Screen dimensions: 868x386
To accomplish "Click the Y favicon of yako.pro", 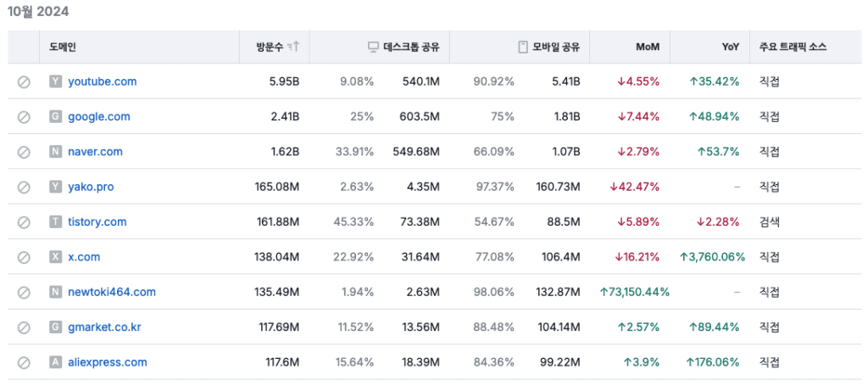I will point(55,187).
